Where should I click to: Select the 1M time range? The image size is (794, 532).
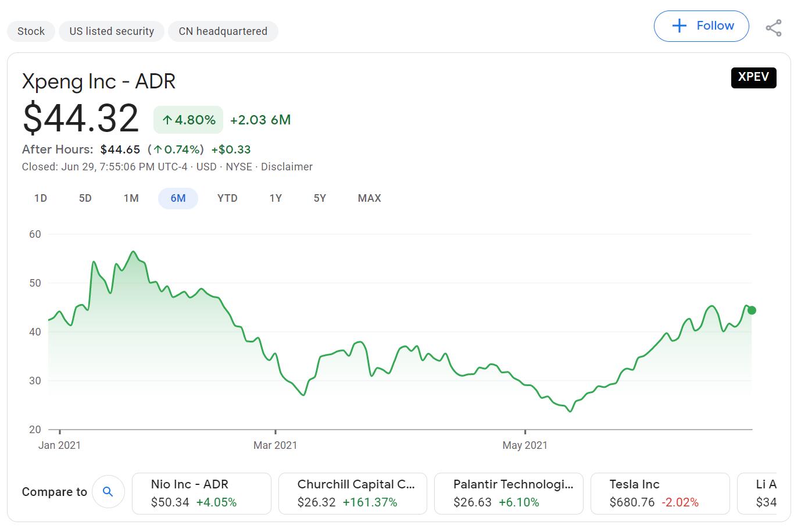[131, 198]
